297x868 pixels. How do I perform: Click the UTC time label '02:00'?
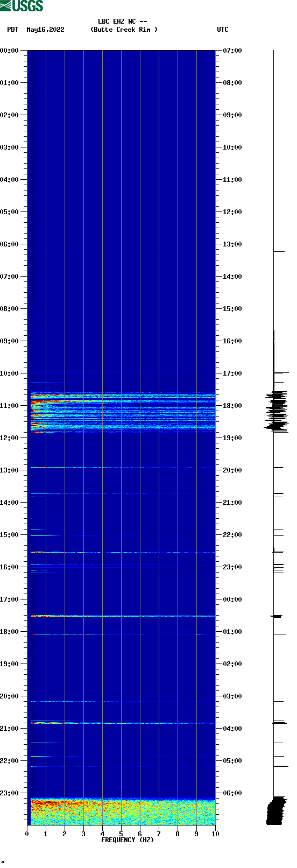[x=232, y=664]
